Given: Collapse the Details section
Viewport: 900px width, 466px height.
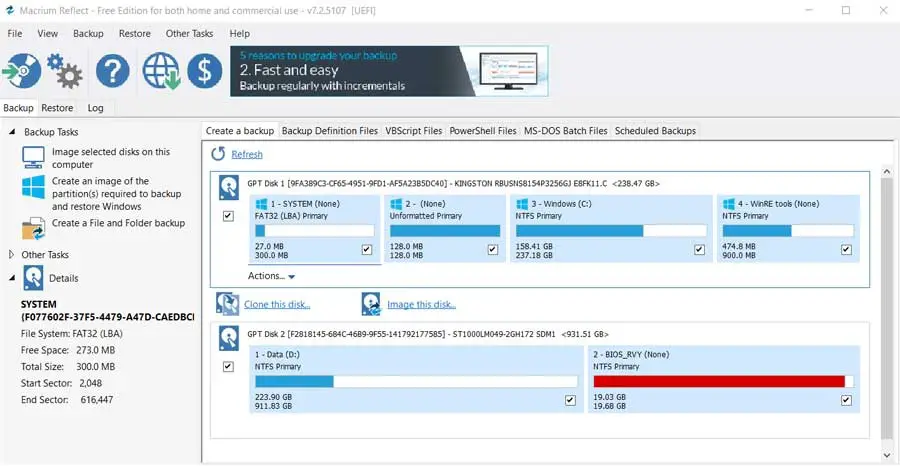Looking at the screenshot, I should (12, 278).
